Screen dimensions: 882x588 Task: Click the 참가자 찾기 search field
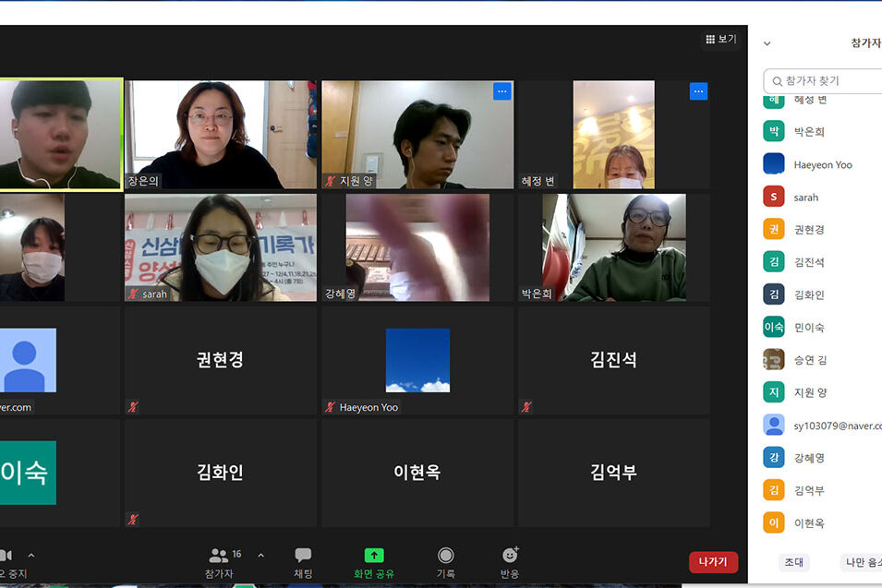point(827,80)
